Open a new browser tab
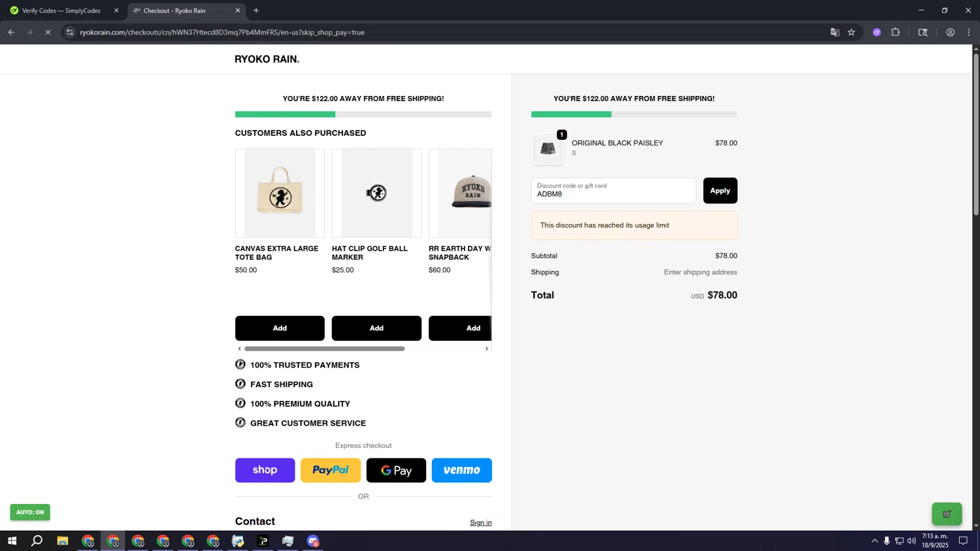Viewport: 980px width, 551px height. pyautogui.click(x=256, y=10)
